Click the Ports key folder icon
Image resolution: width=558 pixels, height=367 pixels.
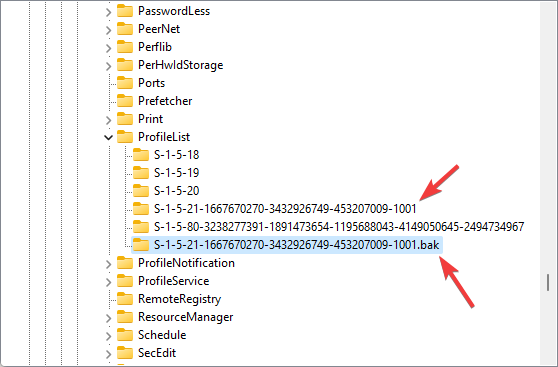coord(125,83)
